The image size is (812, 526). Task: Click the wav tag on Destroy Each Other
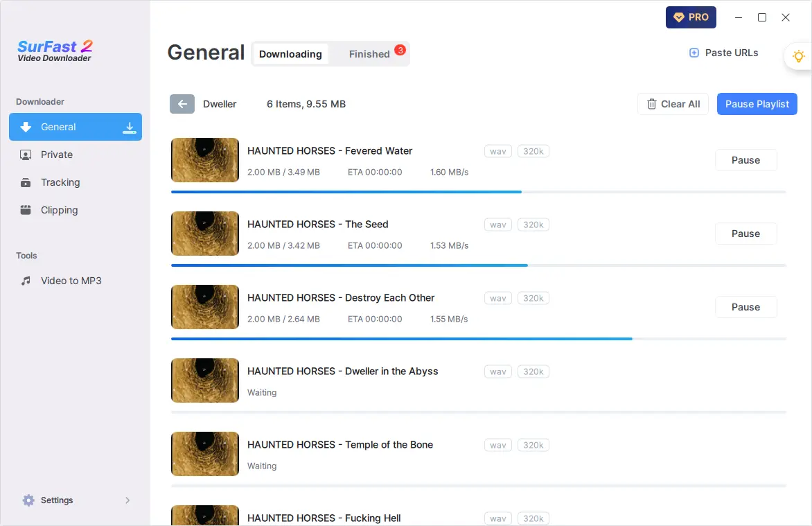498,299
